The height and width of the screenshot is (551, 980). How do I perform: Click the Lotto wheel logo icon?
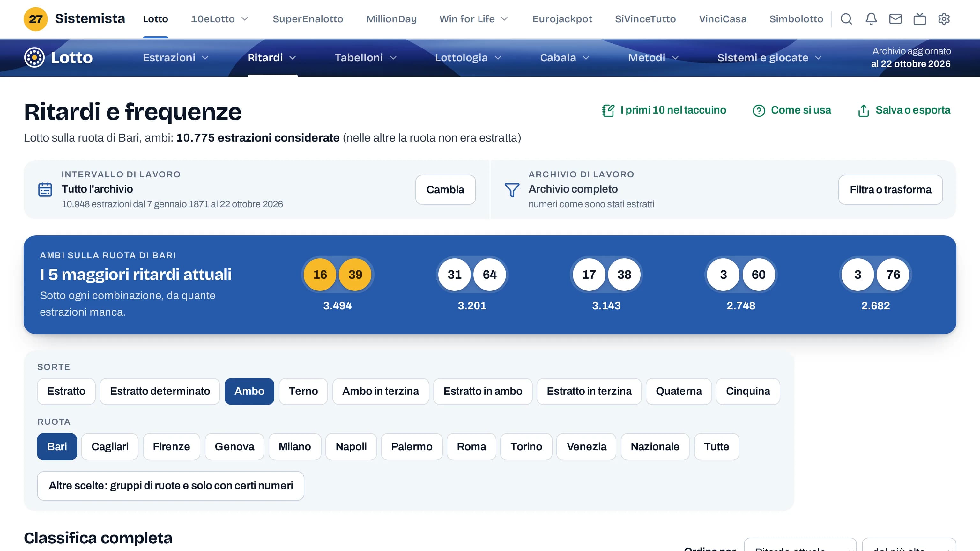tap(34, 57)
